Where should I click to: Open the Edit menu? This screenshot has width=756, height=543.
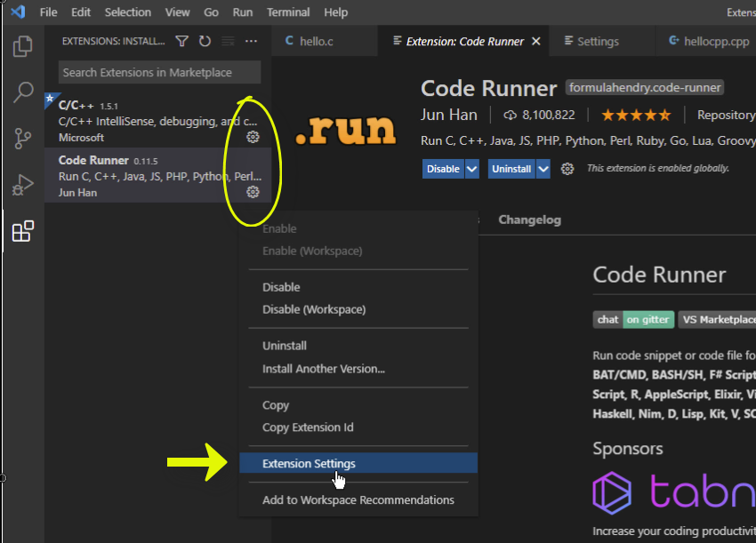coord(81,12)
